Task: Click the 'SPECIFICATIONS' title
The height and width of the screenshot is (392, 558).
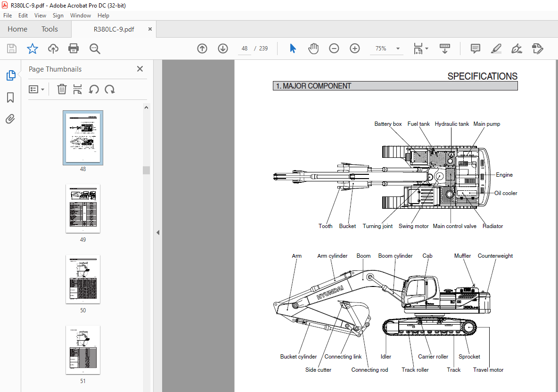Action: coord(482,76)
